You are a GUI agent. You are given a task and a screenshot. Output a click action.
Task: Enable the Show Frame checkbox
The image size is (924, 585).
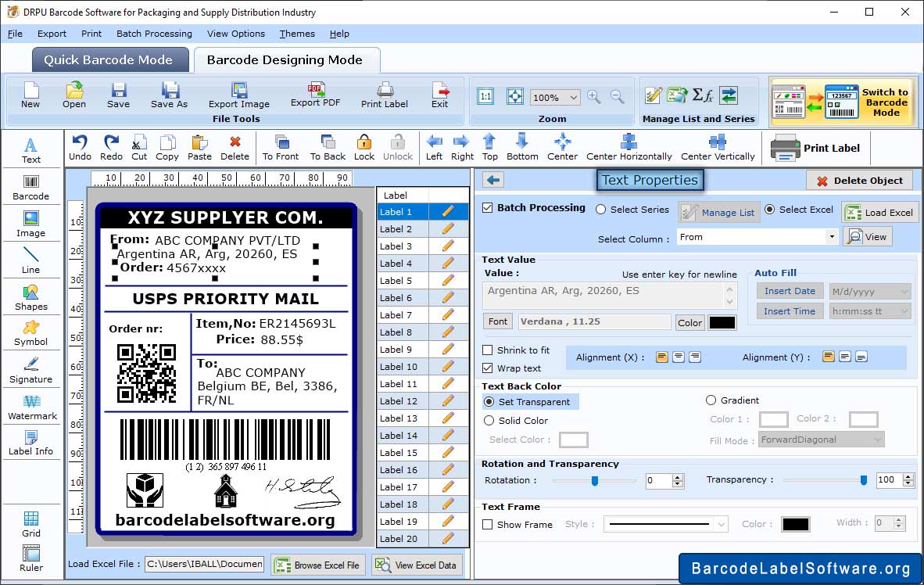[487, 524]
